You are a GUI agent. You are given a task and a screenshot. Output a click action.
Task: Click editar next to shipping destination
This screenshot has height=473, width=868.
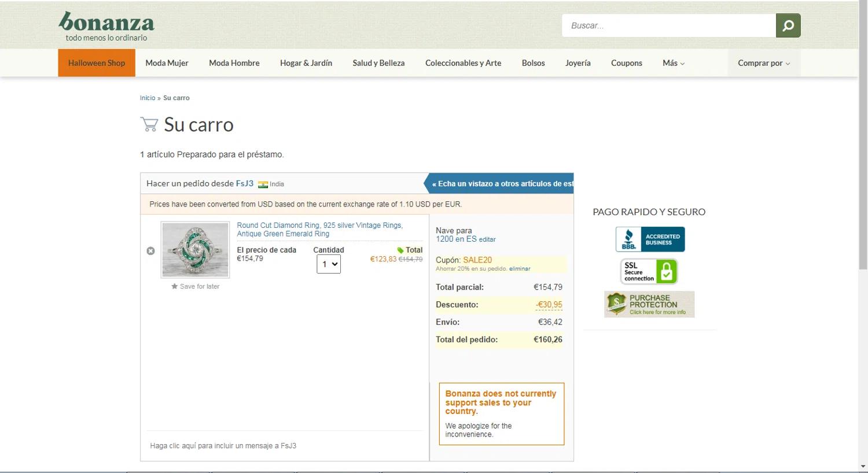[x=487, y=239]
